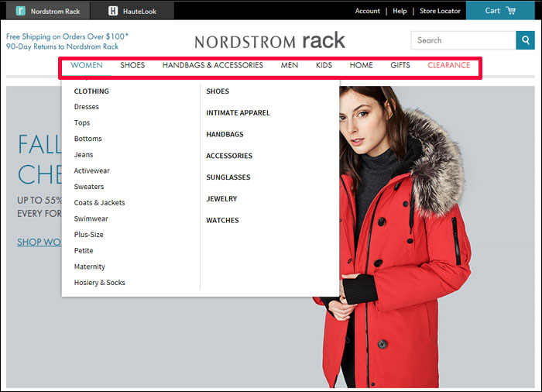The height and width of the screenshot is (392, 542).
Task: Click the Free Shipping on Orders Over $100 text
Action: tap(67, 36)
